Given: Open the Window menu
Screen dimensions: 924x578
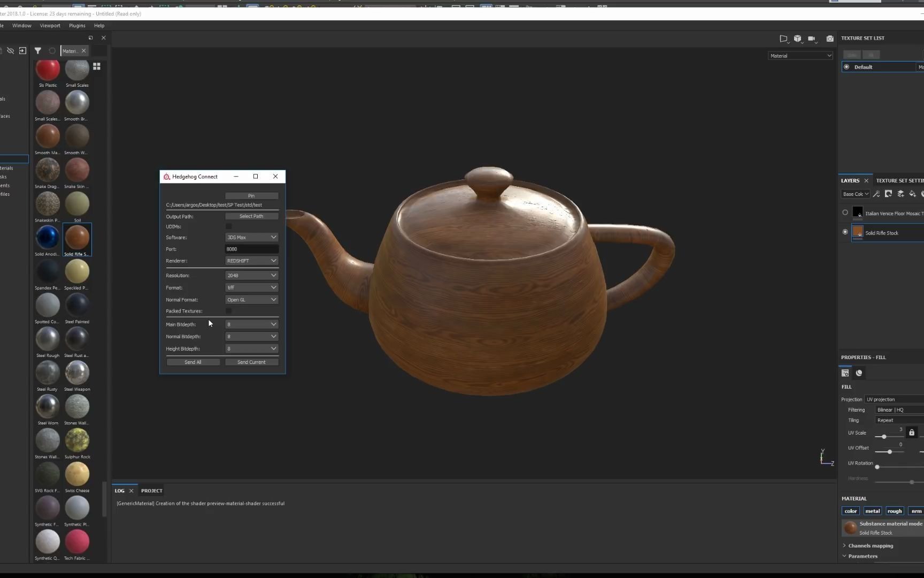Looking at the screenshot, I should point(21,25).
